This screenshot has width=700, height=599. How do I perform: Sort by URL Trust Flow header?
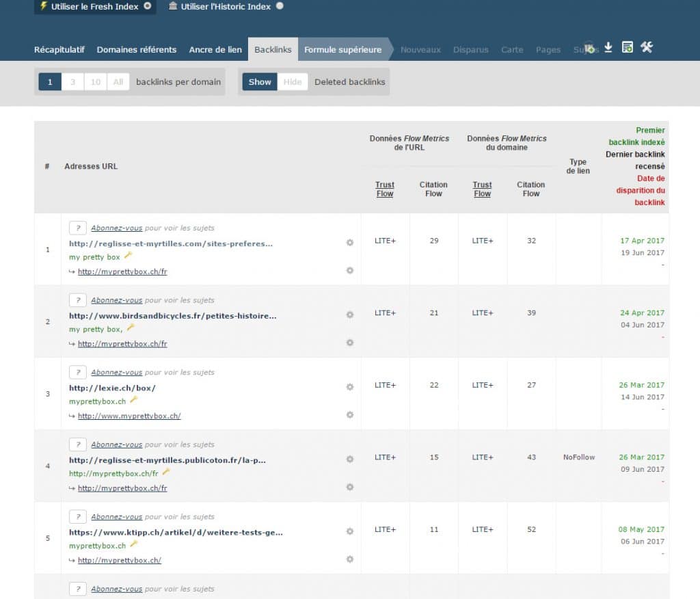[384, 189]
